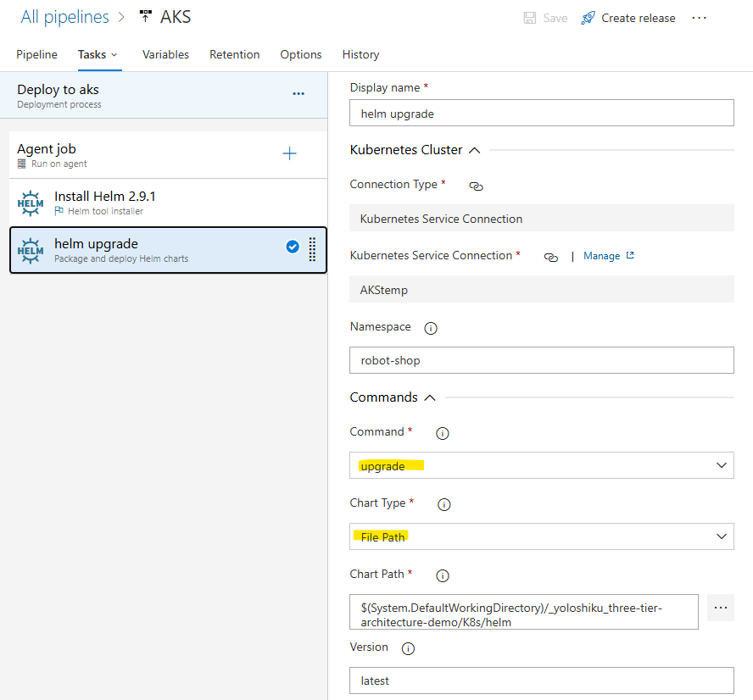
Task: Open the History tab
Action: coord(360,54)
